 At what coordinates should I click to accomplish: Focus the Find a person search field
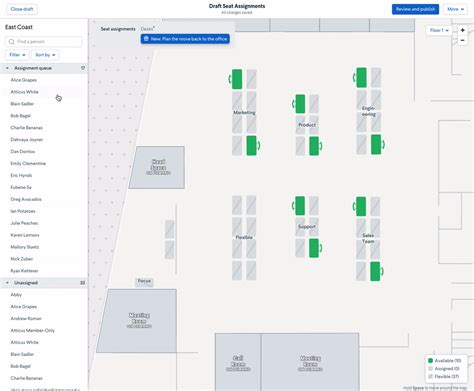44,42
